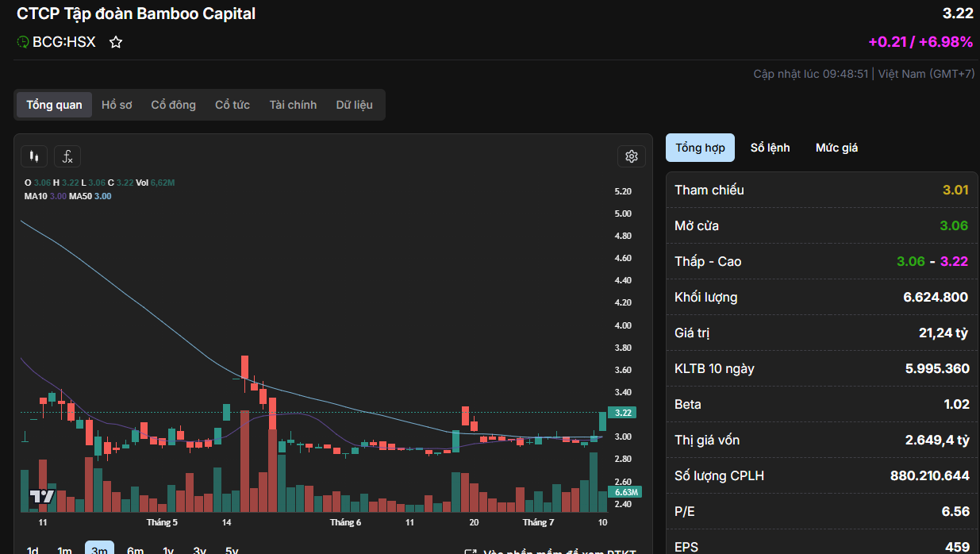Select the Cổ tức tab
The image size is (980, 554).
coord(233,105)
